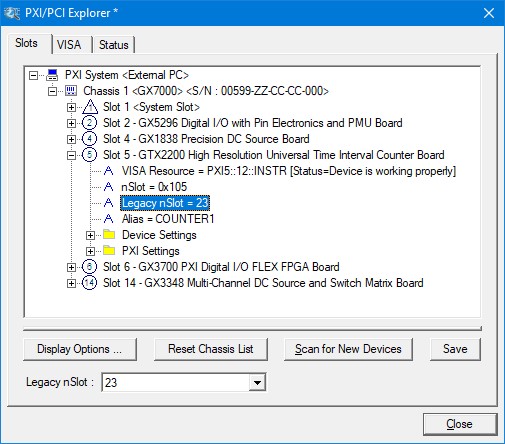Collapse Slot 5 GTX2200 node
The width and height of the screenshot is (505, 444).
(x=71, y=155)
